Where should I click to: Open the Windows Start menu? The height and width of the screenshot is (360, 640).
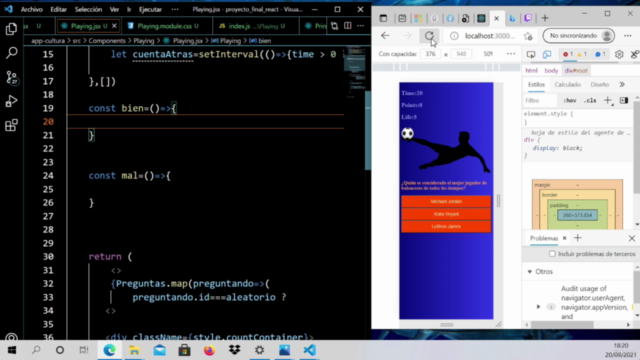pos(11,350)
